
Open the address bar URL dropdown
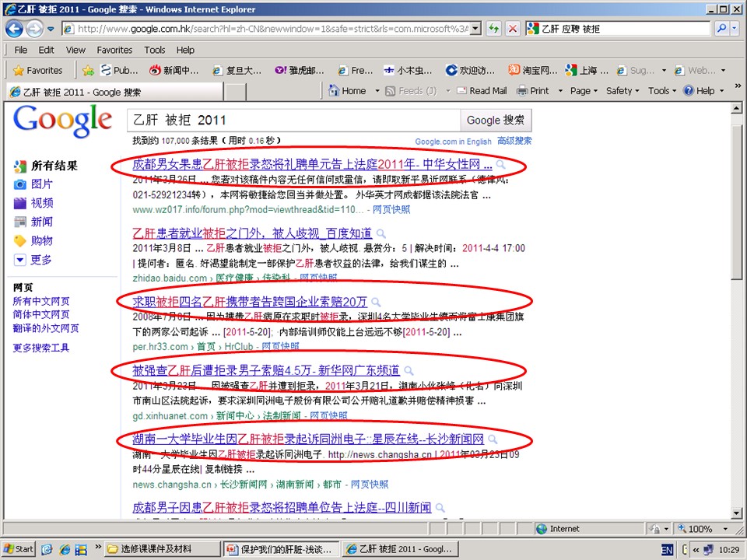[x=475, y=29]
